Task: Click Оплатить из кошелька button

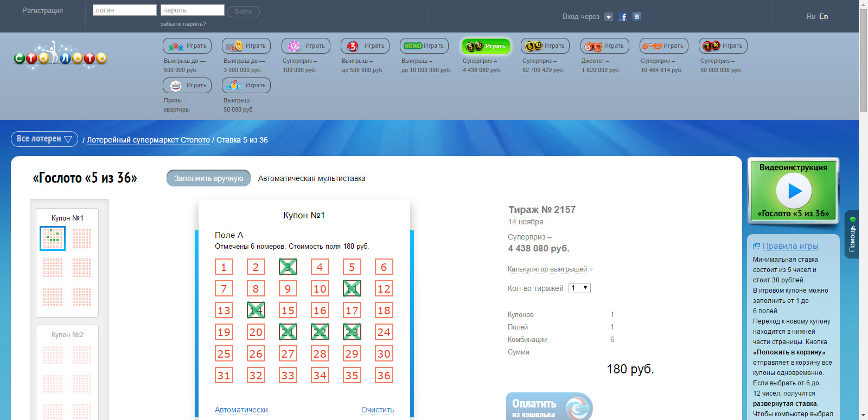Action: click(x=549, y=406)
